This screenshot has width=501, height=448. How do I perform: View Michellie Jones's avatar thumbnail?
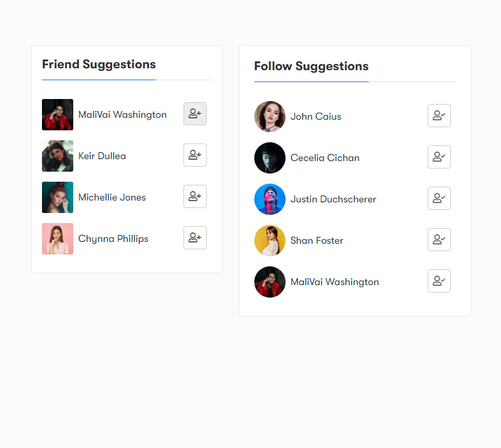58,197
